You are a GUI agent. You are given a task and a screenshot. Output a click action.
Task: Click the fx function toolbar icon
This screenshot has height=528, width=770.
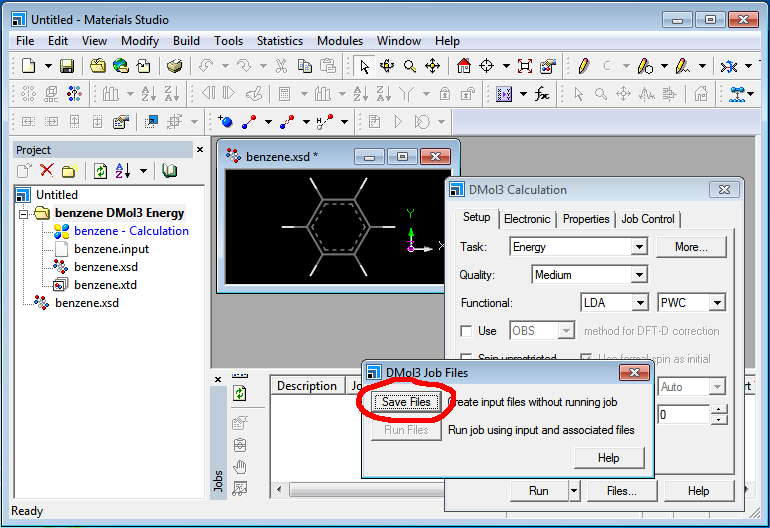[542, 93]
